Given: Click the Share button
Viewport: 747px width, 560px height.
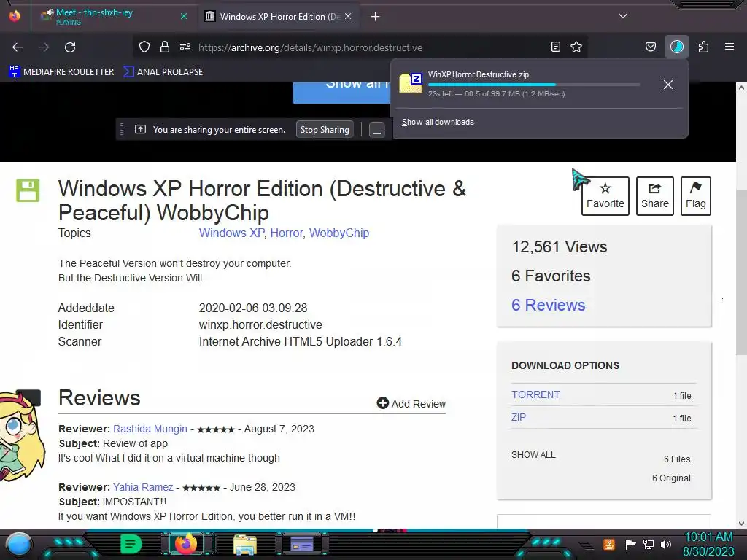Looking at the screenshot, I should tap(654, 196).
